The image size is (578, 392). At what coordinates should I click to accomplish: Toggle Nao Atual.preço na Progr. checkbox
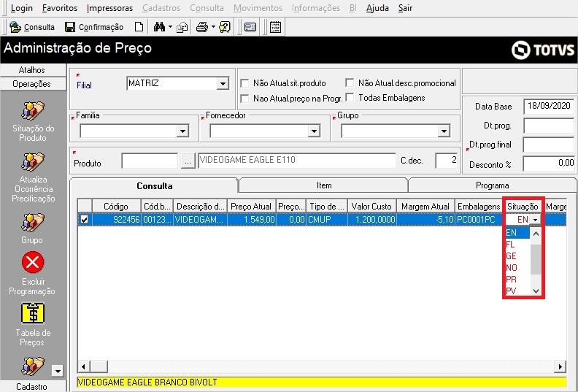(x=244, y=99)
